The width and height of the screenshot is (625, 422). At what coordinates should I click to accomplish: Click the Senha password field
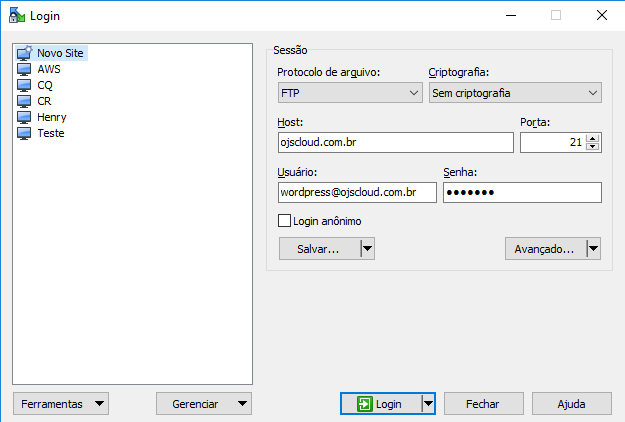[522, 192]
